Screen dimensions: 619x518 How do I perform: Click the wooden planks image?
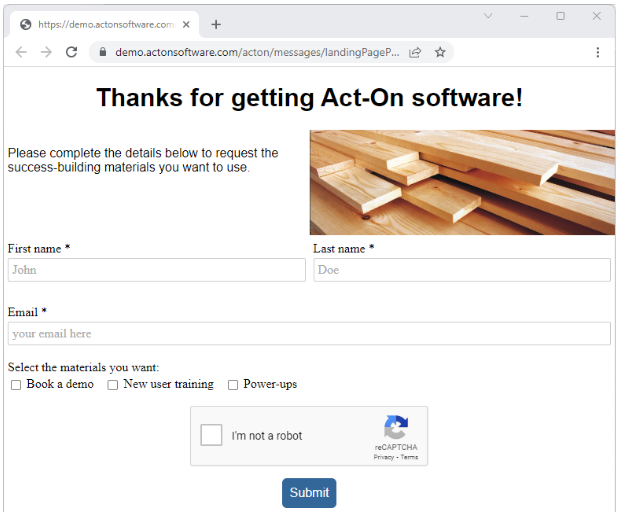pyautogui.click(x=462, y=182)
